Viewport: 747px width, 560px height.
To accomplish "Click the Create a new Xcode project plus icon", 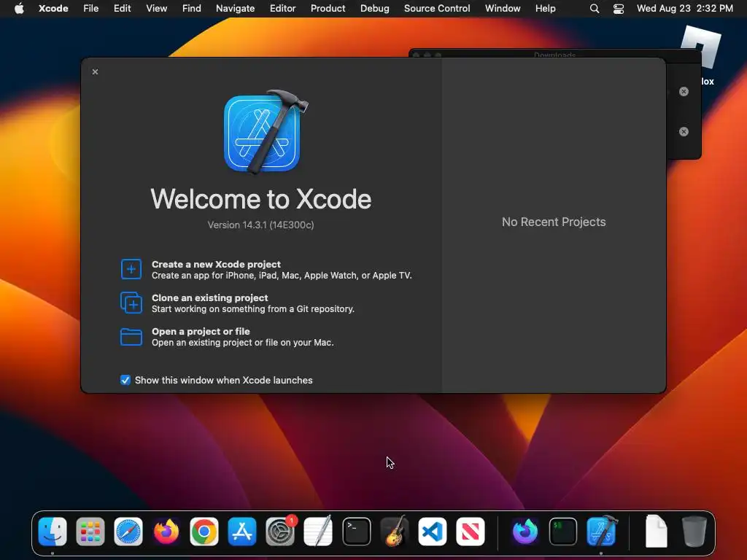I will click(131, 270).
